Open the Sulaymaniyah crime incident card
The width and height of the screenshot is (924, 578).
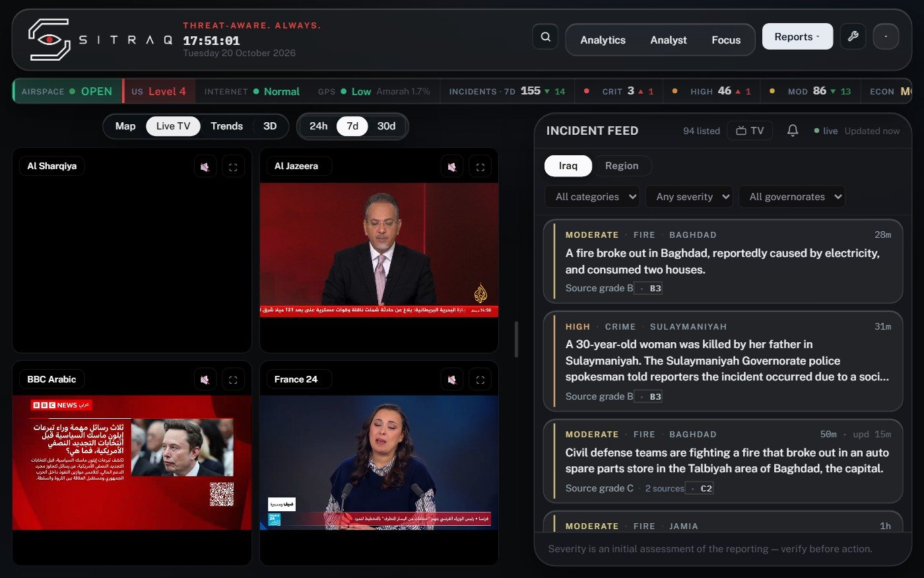pos(723,361)
